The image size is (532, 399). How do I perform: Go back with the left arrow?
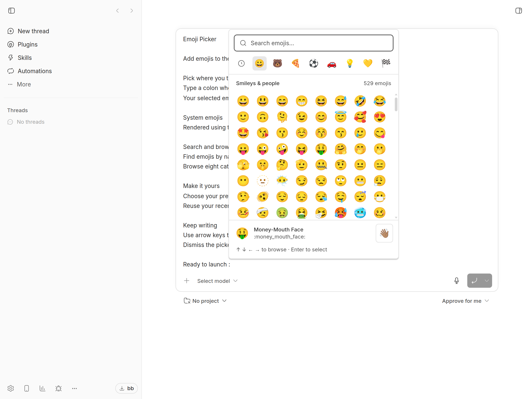click(118, 11)
